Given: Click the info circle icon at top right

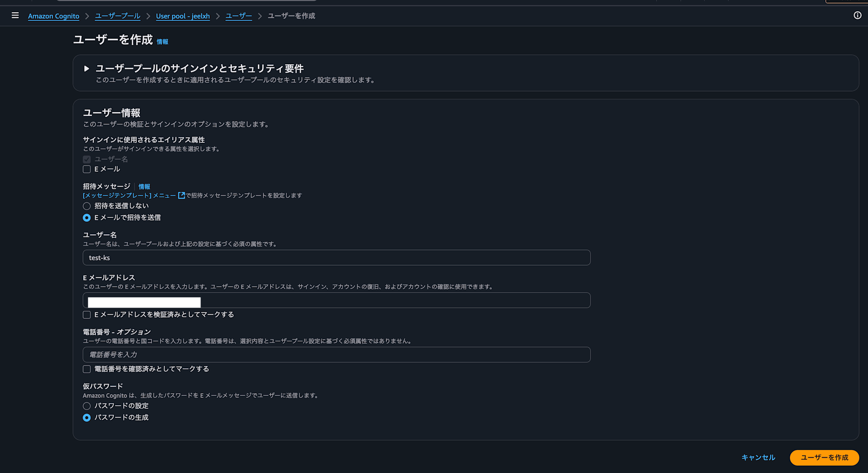Looking at the screenshot, I should coord(857,16).
